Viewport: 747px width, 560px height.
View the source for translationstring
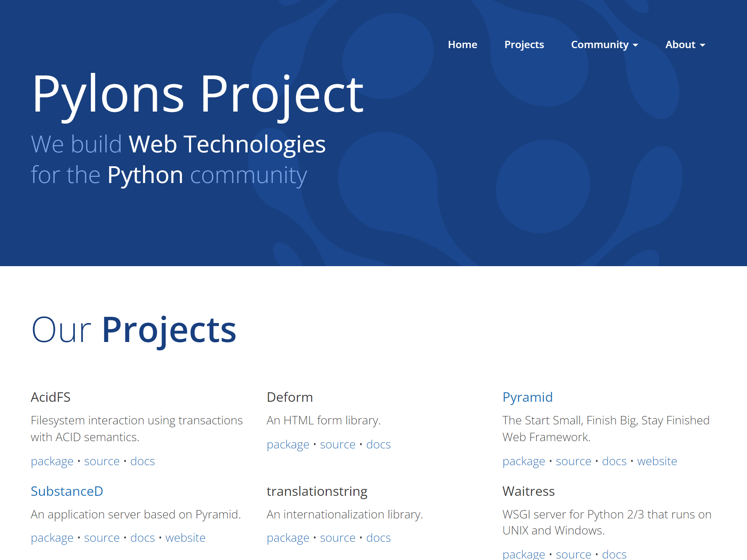[x=337, y=537]
